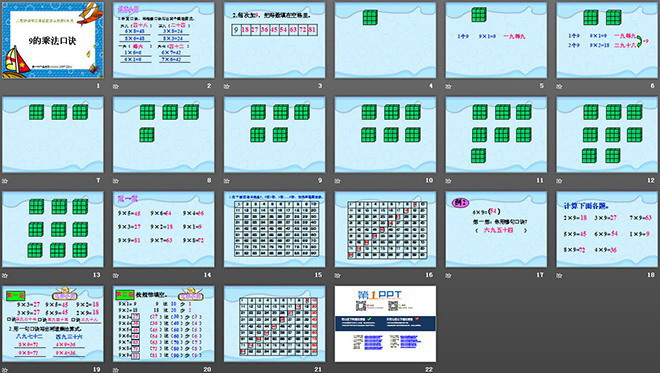The image size is (660, 373).
Task: Click animation star icon under slide 20
Action: (x=116, y=370)
